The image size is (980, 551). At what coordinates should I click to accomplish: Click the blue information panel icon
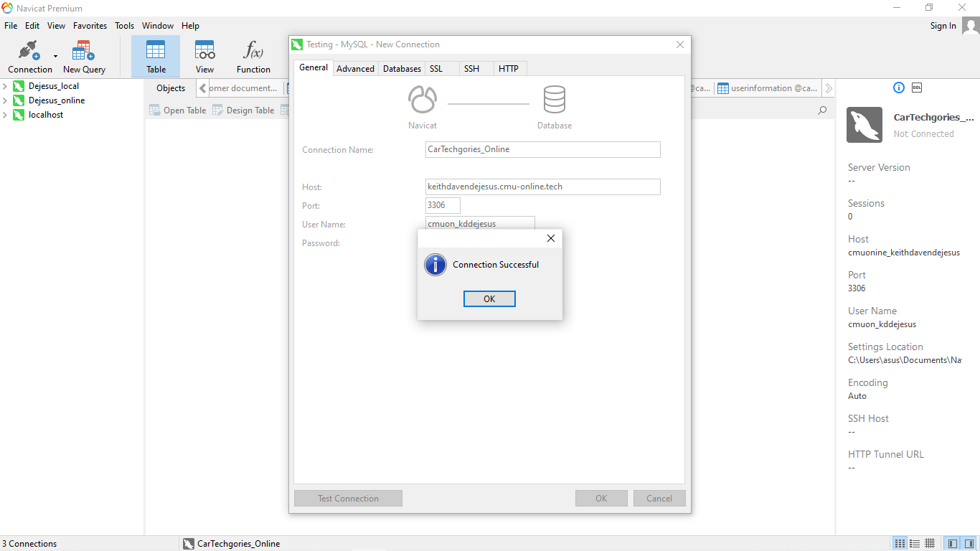tap(899, 88)
